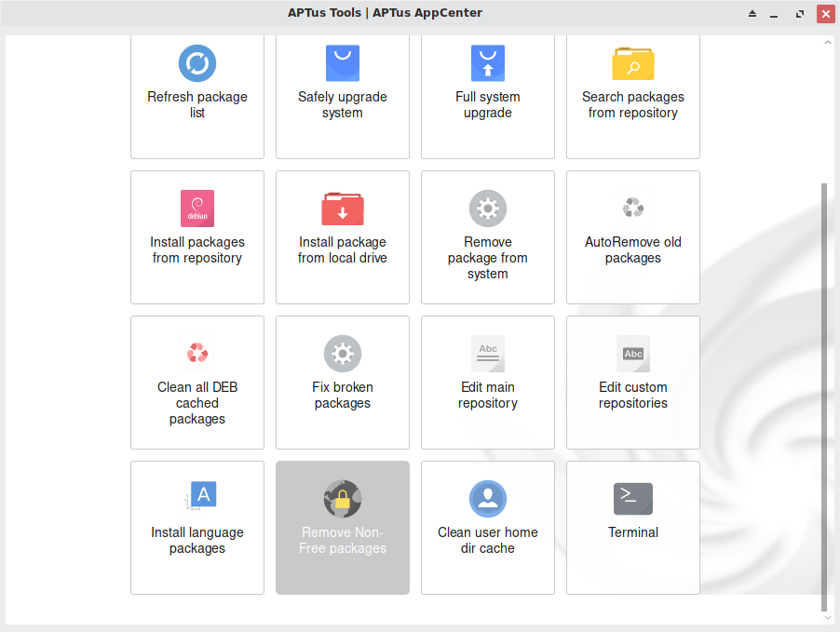This screenshot has width=840, height=632.
Task: Click the Full system upgrade icon
Action: click(x=487, y=63)
